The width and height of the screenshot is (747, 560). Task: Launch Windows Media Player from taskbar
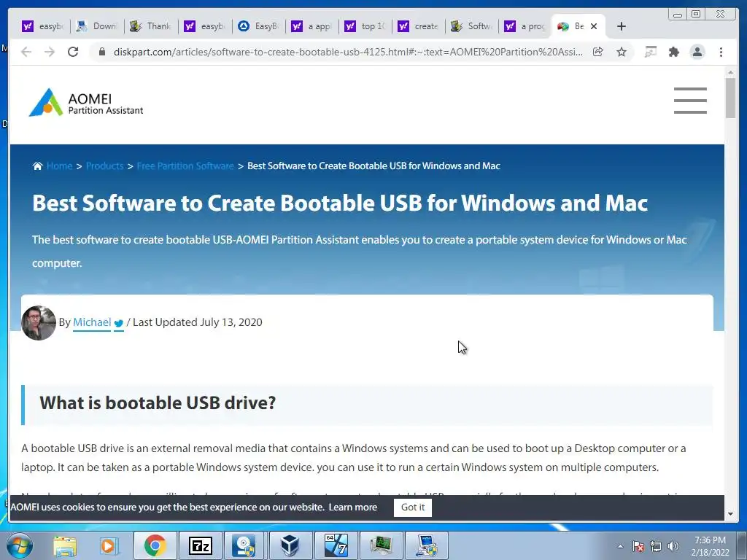point(109,545)
